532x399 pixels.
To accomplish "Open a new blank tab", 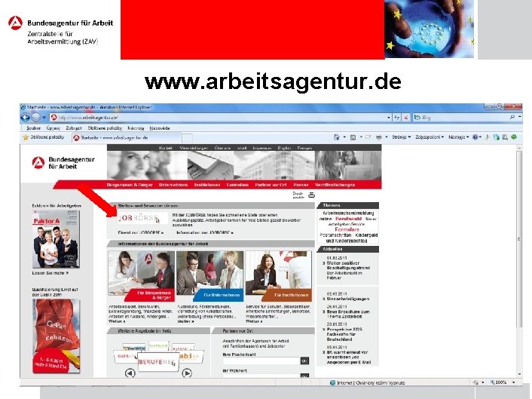I will (188, 138).
